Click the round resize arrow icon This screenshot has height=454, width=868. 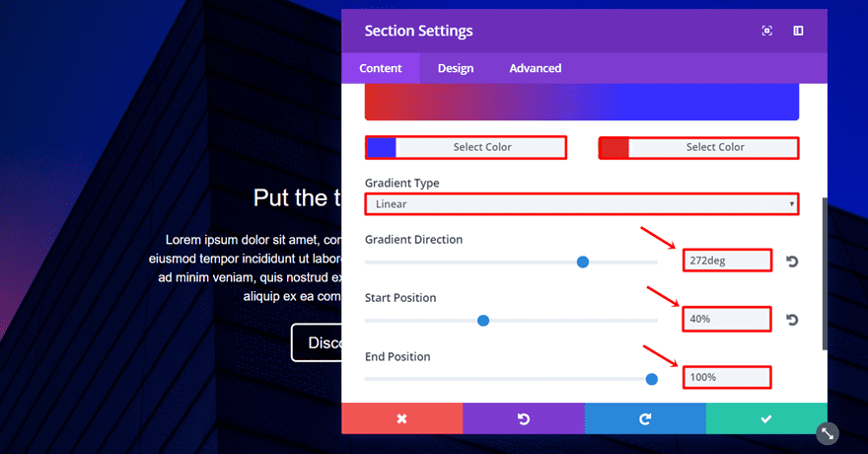click(x=828, y=432)
